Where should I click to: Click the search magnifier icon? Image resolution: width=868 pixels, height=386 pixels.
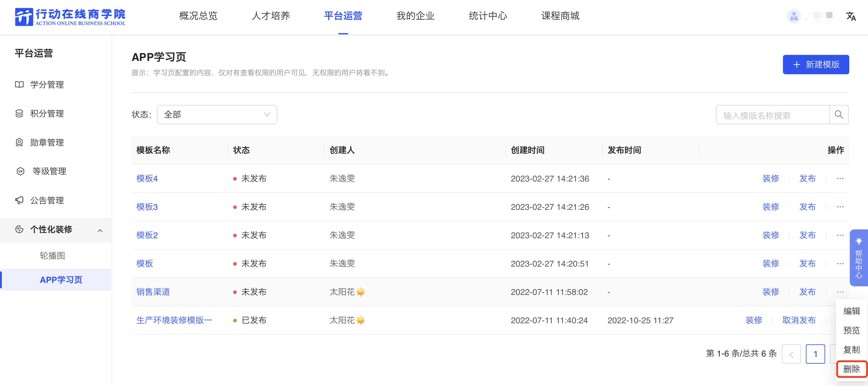[x=839, y=115]
